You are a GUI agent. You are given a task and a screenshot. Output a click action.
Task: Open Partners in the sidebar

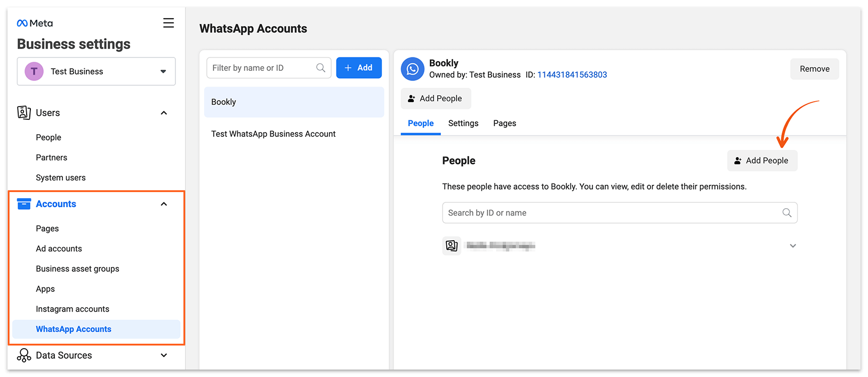[x=52, y=158]
